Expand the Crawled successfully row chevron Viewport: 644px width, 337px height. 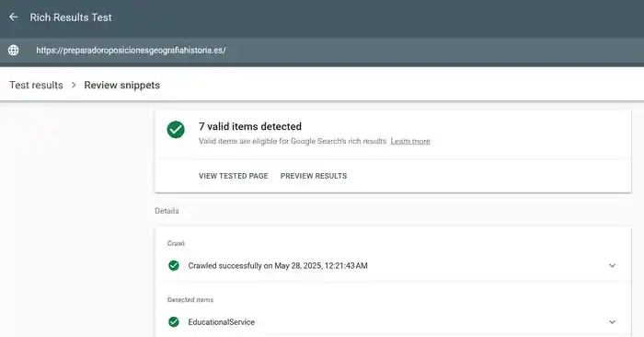coord(612,265)
